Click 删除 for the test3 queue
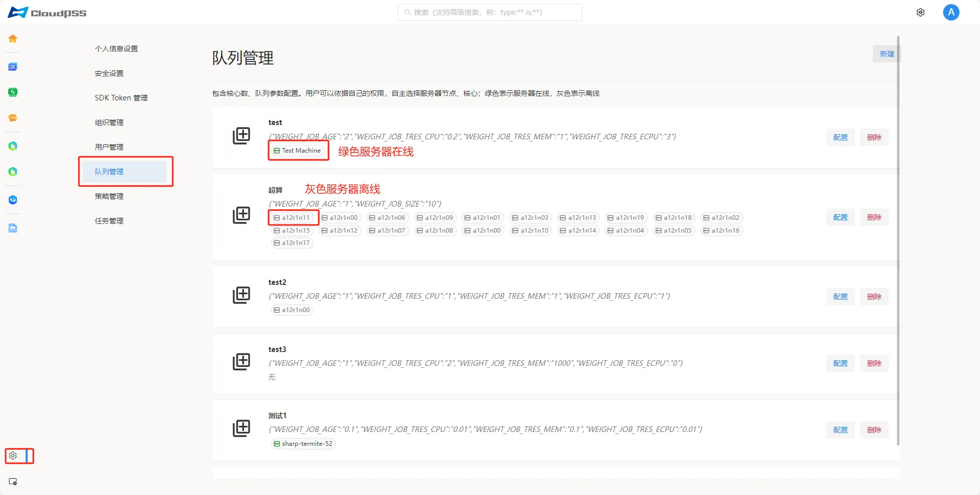Image resolution: width=980 pixels, height=495 pixels. tap(874, 363)
